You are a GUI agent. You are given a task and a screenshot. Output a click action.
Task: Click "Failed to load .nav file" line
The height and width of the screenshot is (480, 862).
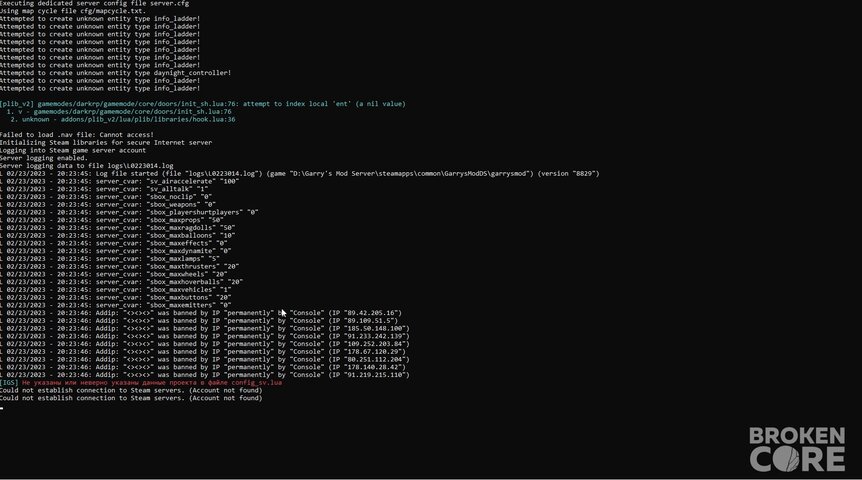(x=77, y=134)
